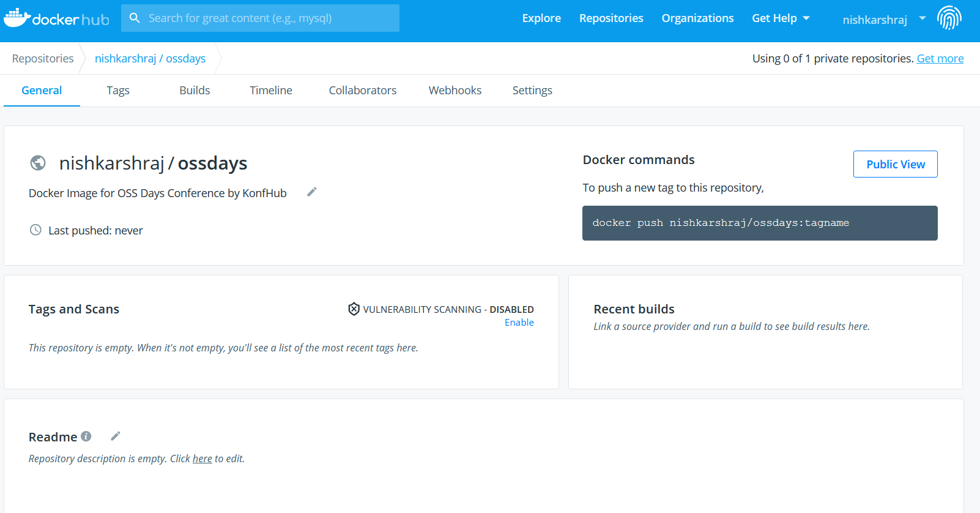
Task: Click the 'Last pushed: never' text
Action: (x=95, y=231)
